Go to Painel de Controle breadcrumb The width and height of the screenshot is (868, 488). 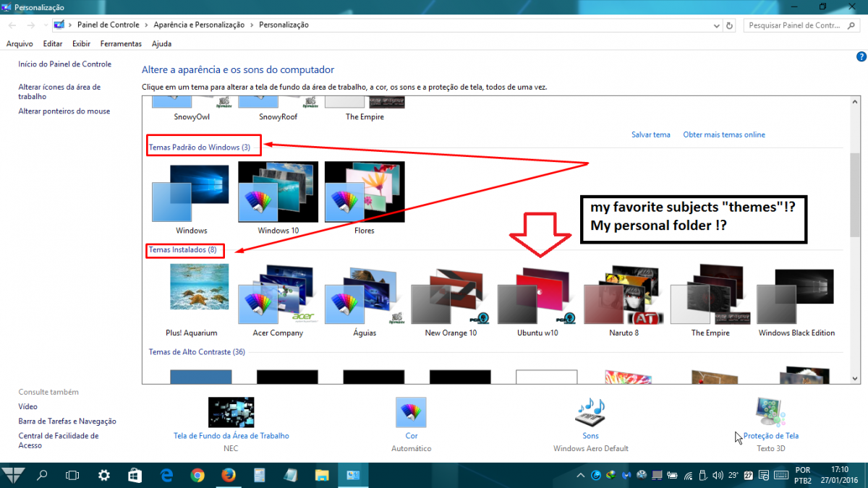click(109, 25)
